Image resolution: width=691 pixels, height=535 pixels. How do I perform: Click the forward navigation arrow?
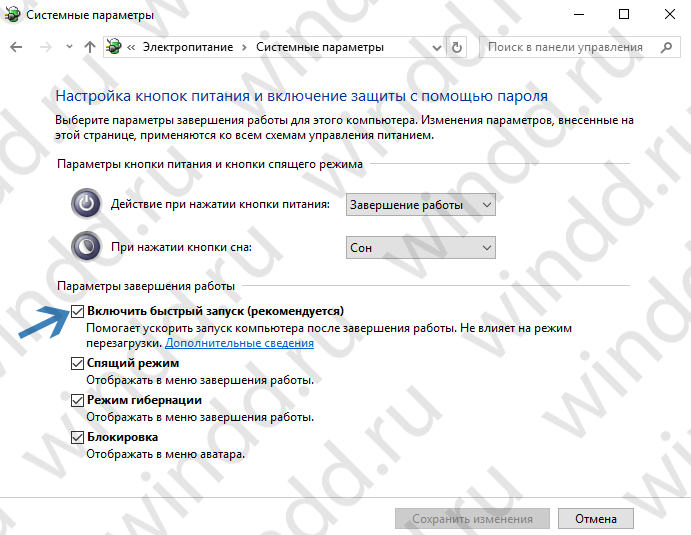click(45, 47)
